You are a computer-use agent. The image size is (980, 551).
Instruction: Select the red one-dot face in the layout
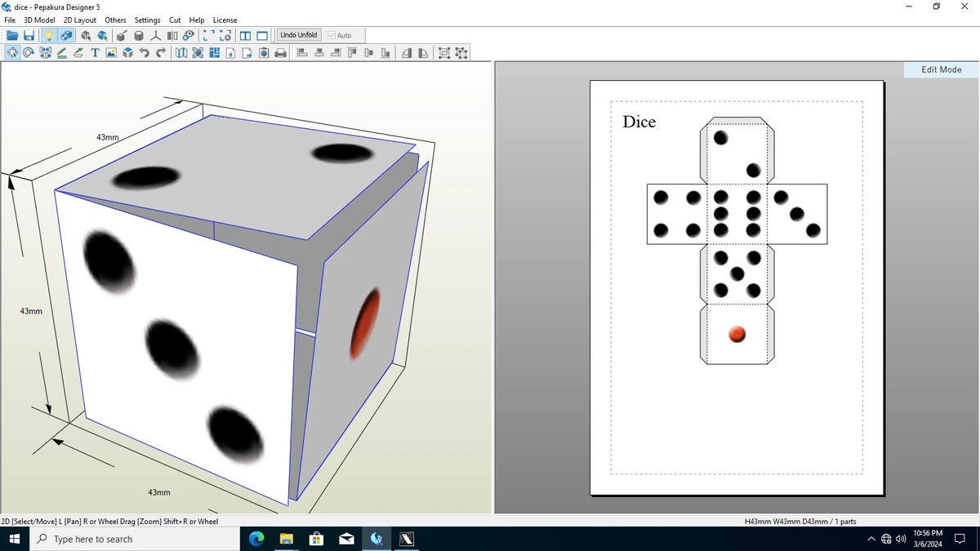[x=737, y=334]
